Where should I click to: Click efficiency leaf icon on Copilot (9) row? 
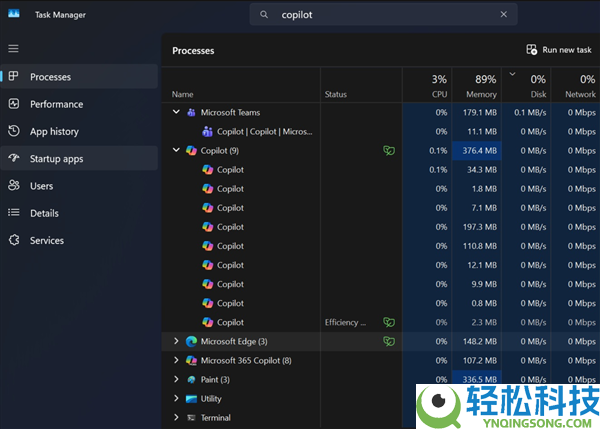pos(389,150)
